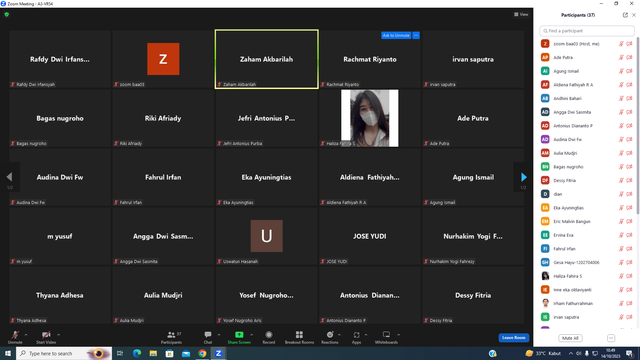Expand chat options arrow next to Chat
640x360 pixels.
[219, 335]
